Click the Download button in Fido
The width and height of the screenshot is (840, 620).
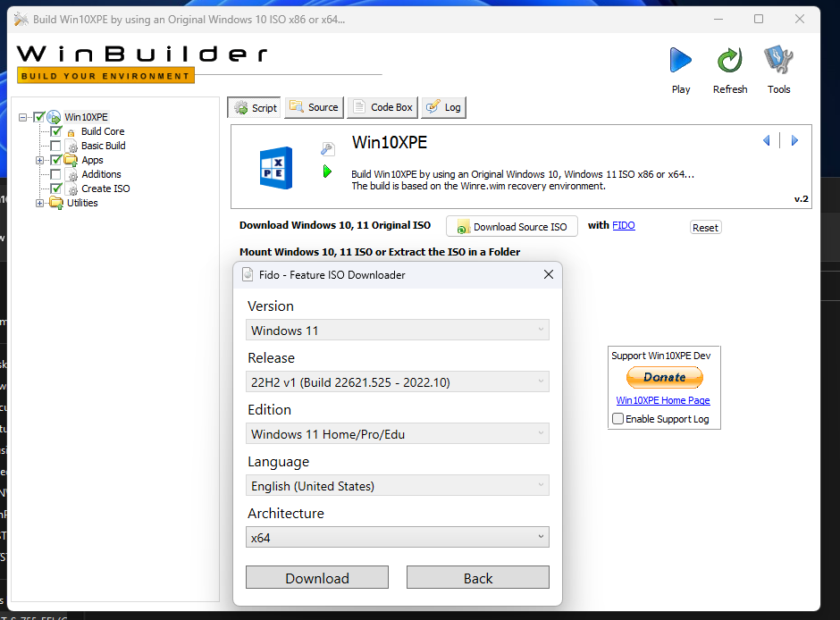317,578
